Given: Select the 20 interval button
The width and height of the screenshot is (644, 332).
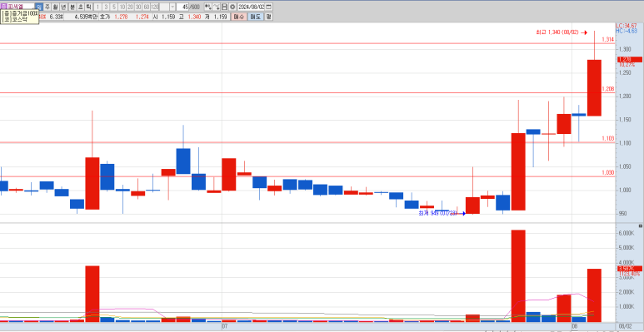Looking at the screenshot, I should (130, 7).
